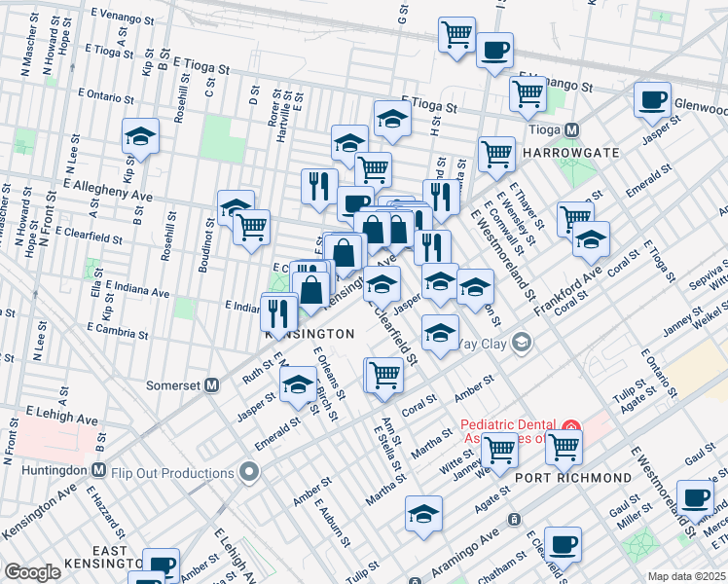Click the coffee shop marker near Glenwood
This screenshot has width=728, height=584.
click(652, 100)
